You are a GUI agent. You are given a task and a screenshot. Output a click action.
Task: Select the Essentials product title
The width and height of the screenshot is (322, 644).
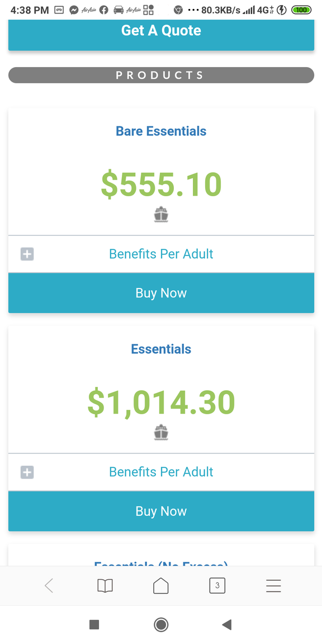161,349
